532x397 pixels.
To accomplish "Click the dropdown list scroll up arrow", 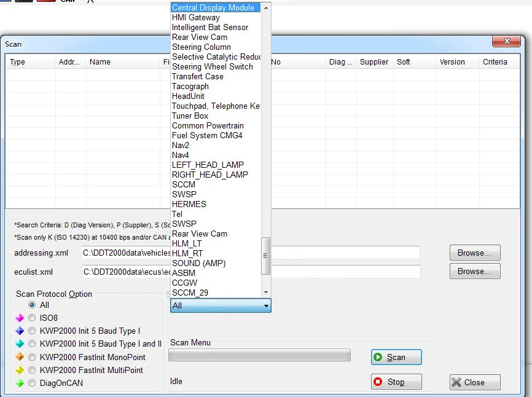I will click(x=266, y=7).
